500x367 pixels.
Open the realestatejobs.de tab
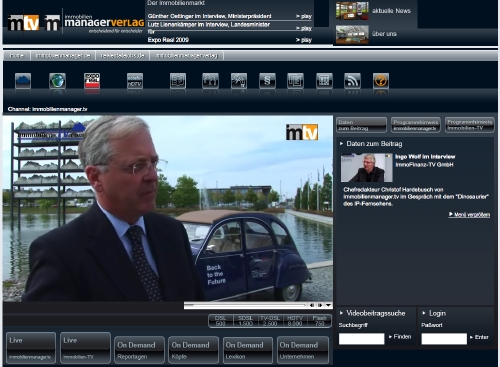122,56
